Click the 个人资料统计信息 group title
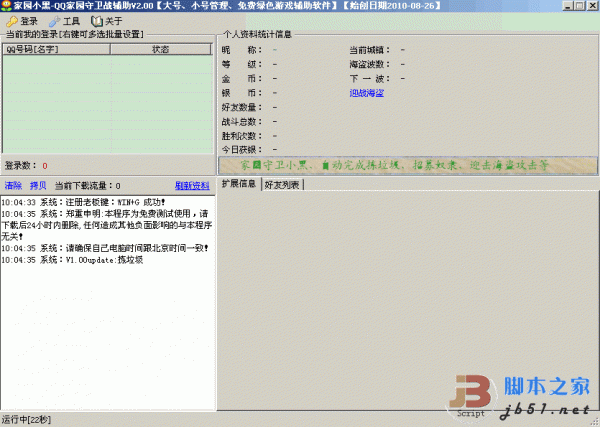The width and height of the screenshot is (600, 427). (x=257, y=34)
